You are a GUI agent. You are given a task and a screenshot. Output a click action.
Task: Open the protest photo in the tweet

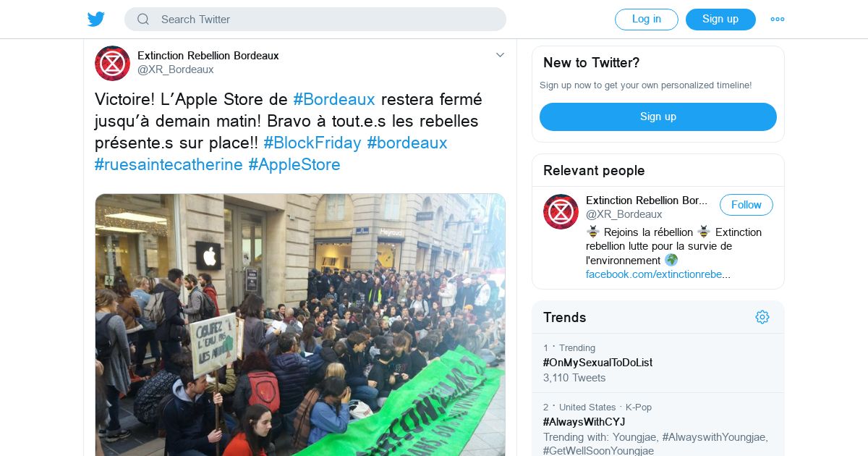point(300,325)
